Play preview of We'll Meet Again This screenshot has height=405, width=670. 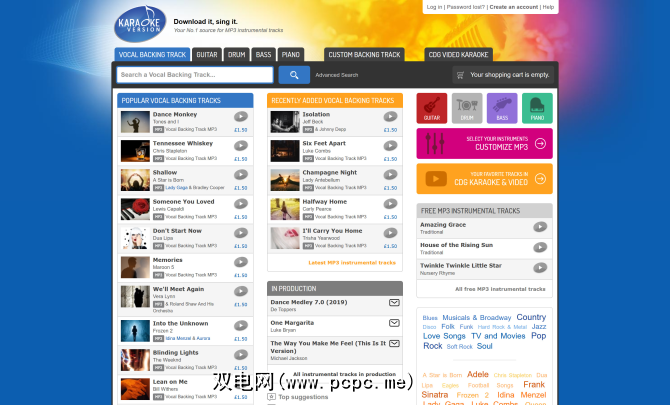point(241,291)
